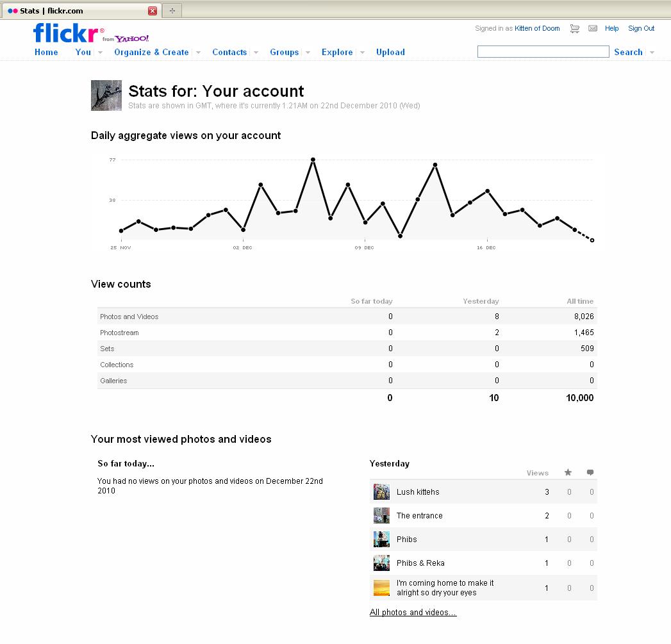
Task: Sign Out of the account
Action: tap(641, 28)
